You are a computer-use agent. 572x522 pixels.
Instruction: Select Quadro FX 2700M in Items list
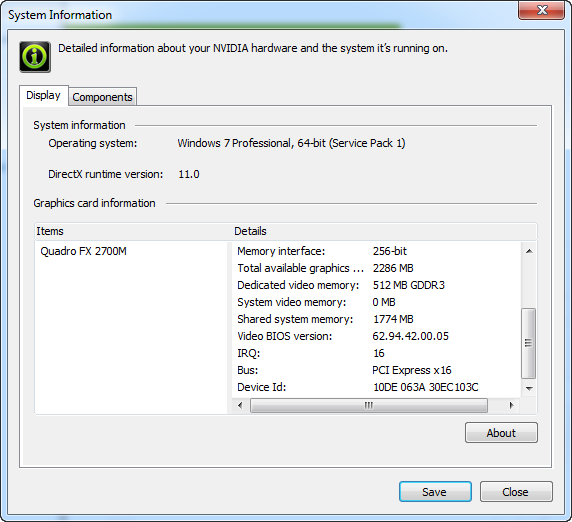click(x=84, y=251)
